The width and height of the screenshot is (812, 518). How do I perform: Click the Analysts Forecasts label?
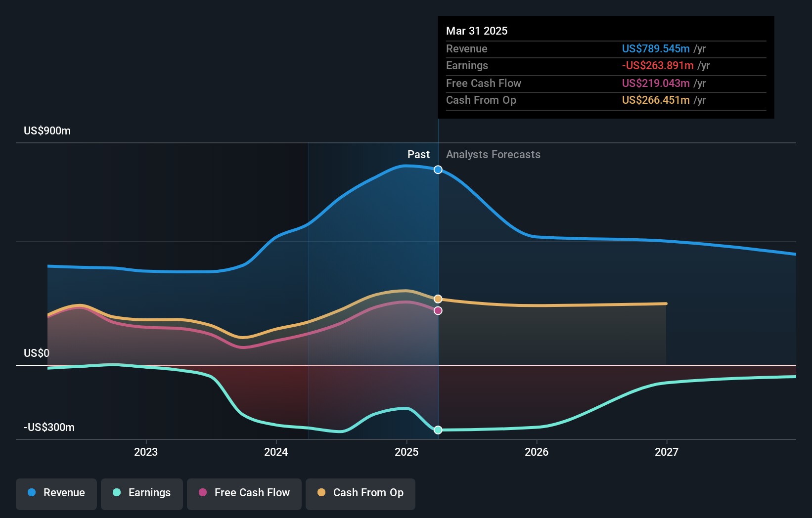[494, 155]
